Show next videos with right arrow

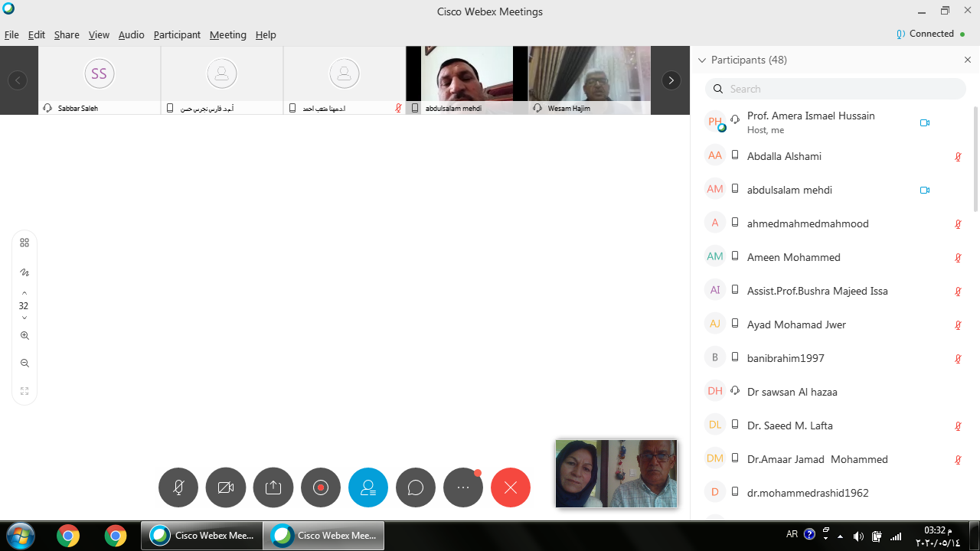[671, 80]
